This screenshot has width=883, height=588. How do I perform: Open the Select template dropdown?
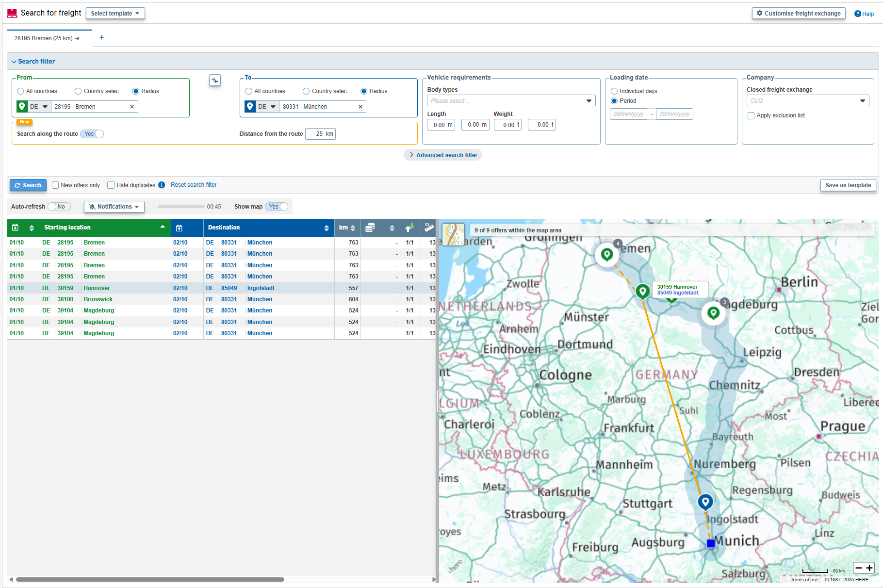point(115,14)
